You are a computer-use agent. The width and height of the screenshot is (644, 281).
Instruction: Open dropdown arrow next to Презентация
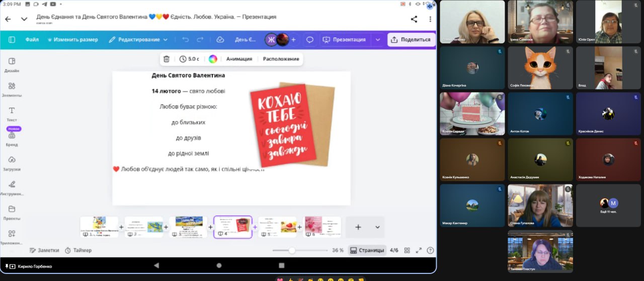coord(378,40)
